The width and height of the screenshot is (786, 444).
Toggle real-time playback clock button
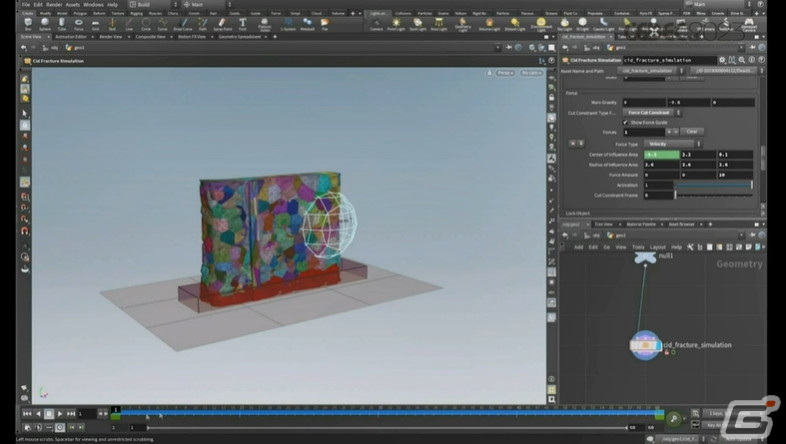coord(60,427)
